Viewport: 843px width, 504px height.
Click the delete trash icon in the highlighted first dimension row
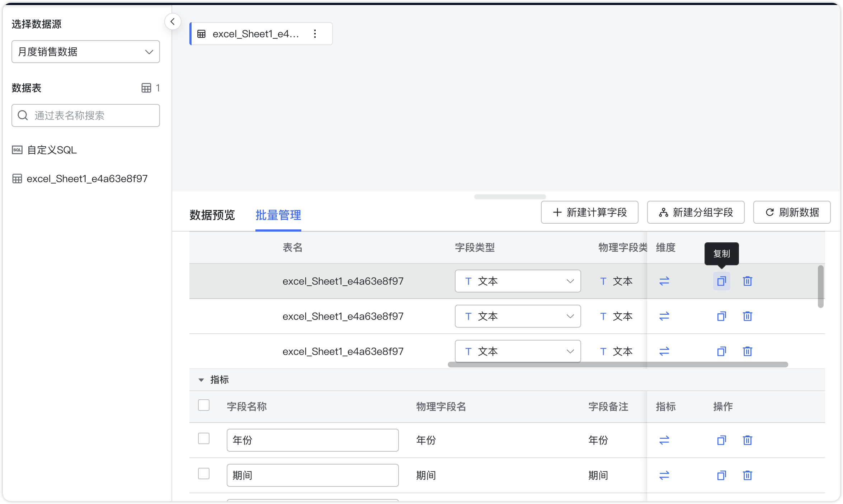(x=748, y=281)
